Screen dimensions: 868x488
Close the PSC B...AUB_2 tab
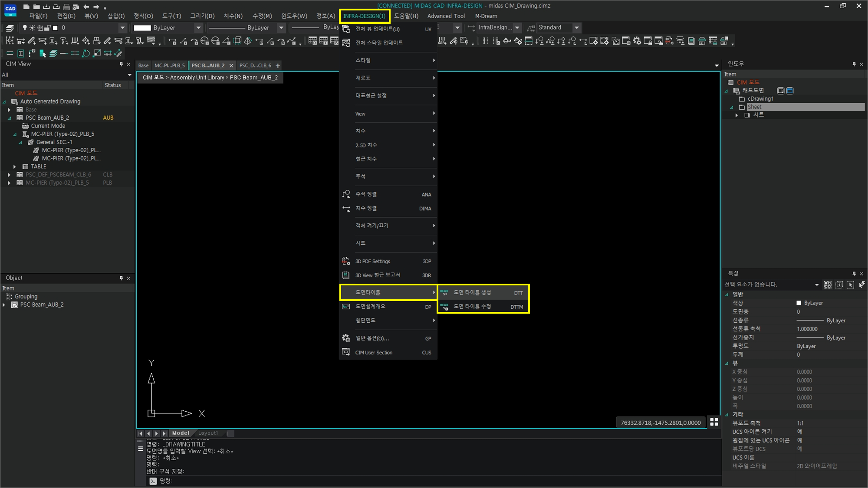point(231,66)
